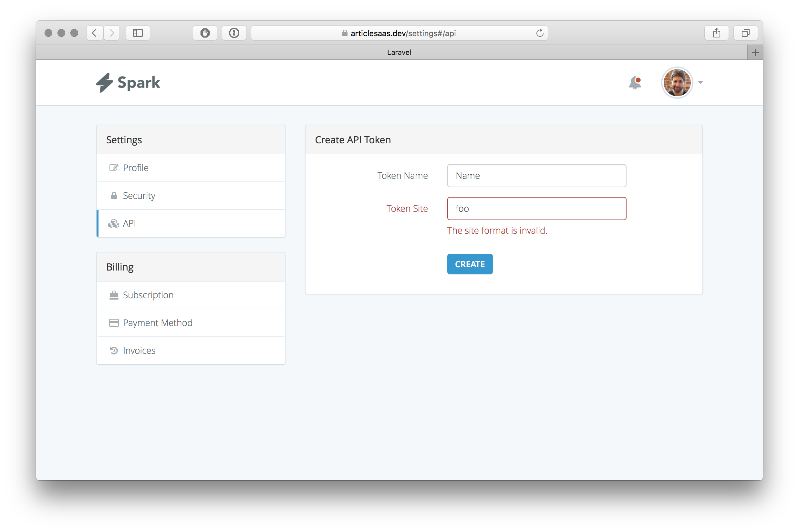Go back to previous page
Image resolution: width=799 pixels, height=532 pixels.
95,33
